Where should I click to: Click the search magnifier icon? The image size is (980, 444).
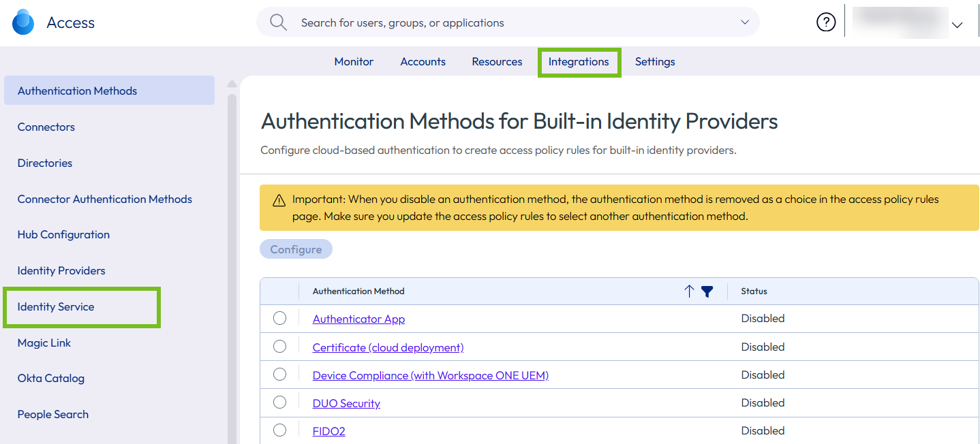click(278, 22)
